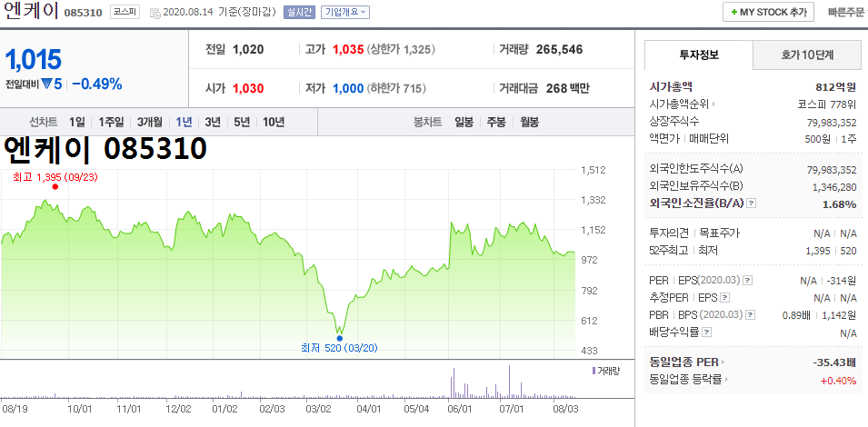Click the 외국인보유주식수 value 1,346,280
The height and width of the screenshot is (427, 868).
click(834, 187)
